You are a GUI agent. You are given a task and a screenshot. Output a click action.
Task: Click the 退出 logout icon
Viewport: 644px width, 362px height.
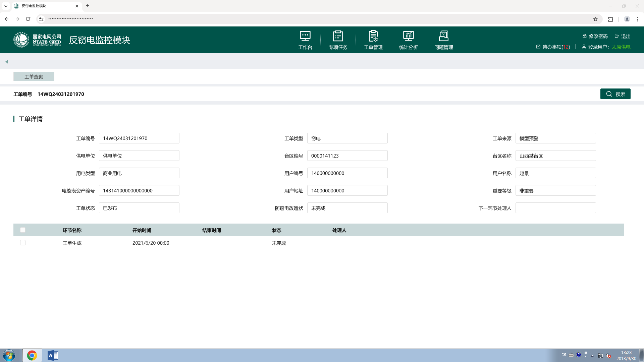coord(617,36)
